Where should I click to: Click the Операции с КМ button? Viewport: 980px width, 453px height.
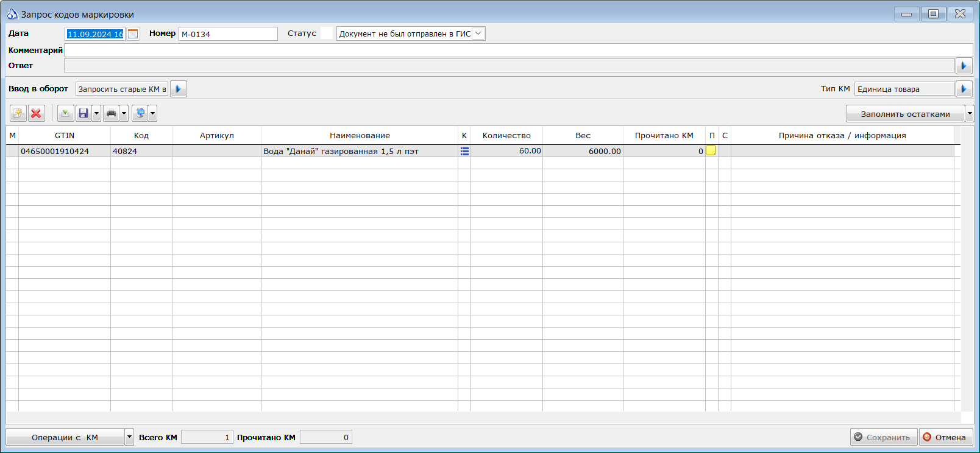(65, 437)
